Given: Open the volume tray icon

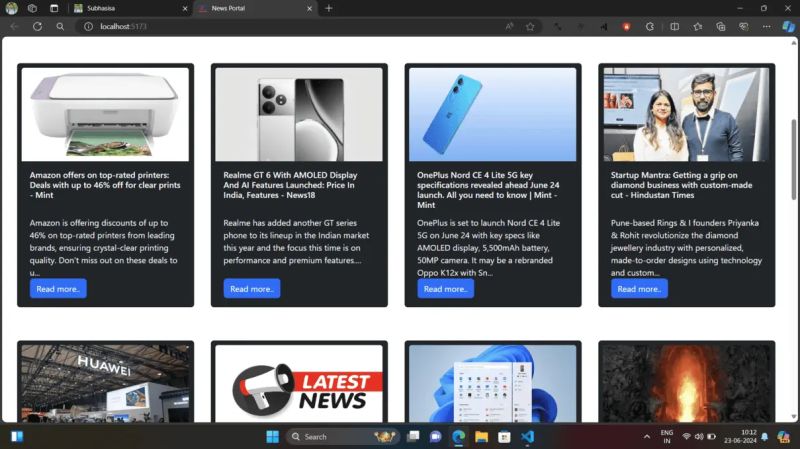Looking at the screenshot, I should [x=699, y=437].
